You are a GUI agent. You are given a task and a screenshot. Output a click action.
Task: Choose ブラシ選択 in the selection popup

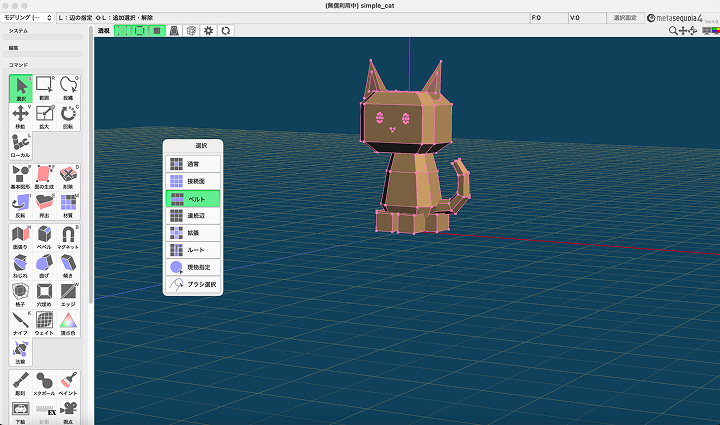[x=193, y=285]
